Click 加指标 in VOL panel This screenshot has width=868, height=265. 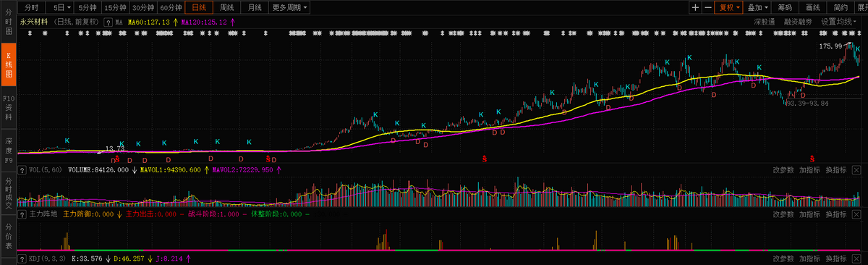pyautogui.click(x=810, y=170)
